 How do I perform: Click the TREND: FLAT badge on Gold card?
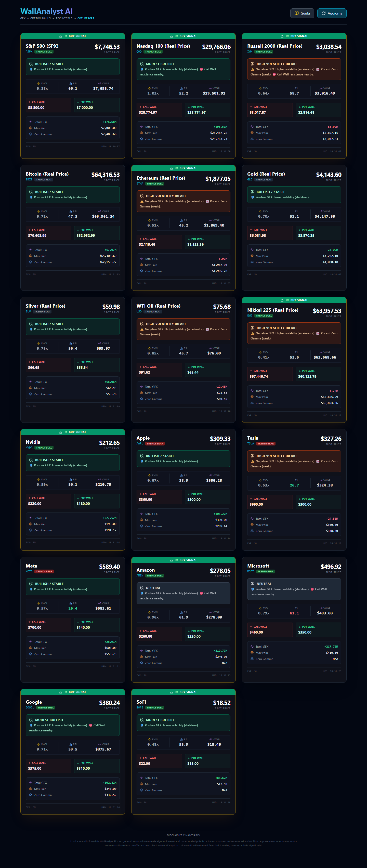264,180
